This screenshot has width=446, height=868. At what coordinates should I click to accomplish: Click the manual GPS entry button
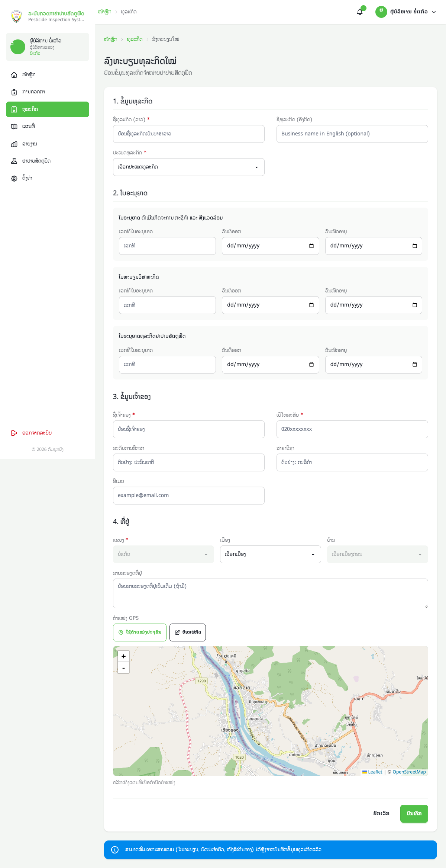click(188, 632)
